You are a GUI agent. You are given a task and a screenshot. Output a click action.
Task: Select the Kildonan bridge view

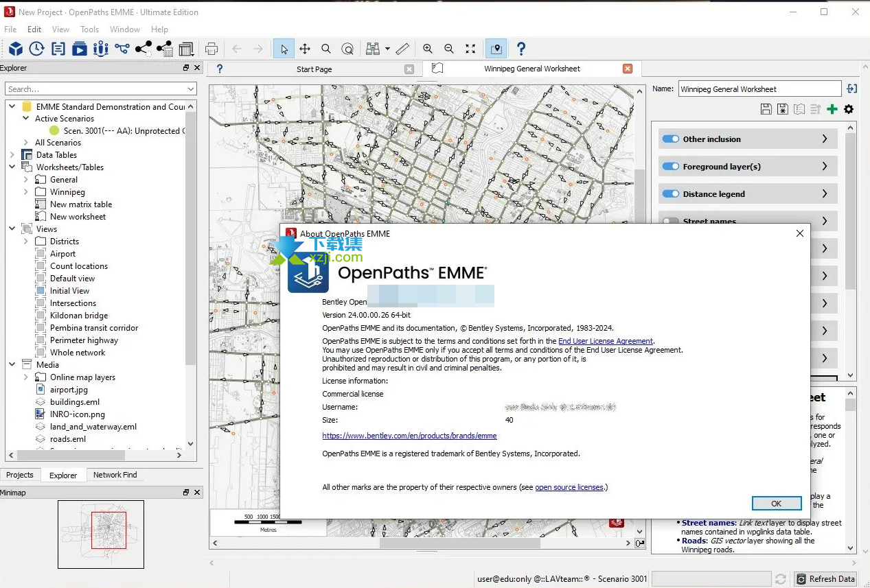(x=79, y=316)
